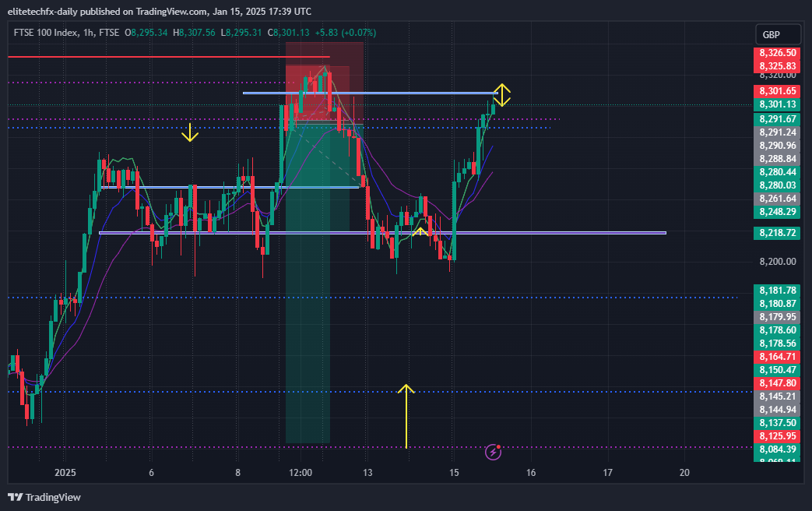This screenshot has height=511, width=812.
Task: Select the 8,180.87 price label
Action: [x=777, y=304]
